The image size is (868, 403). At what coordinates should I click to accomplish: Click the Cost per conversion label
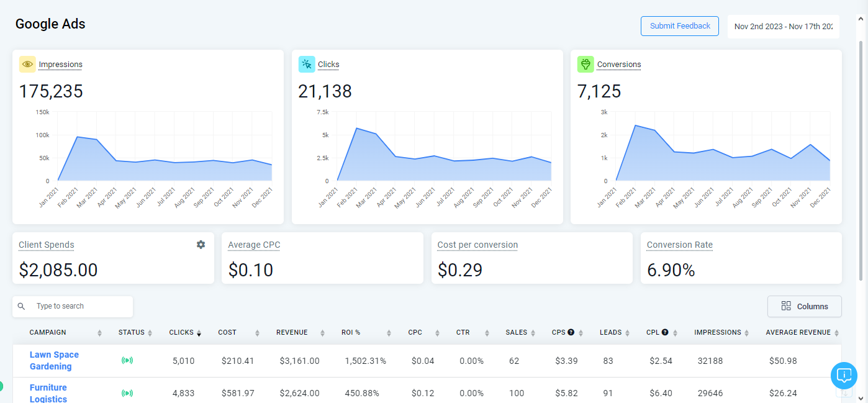click(477, 245)
